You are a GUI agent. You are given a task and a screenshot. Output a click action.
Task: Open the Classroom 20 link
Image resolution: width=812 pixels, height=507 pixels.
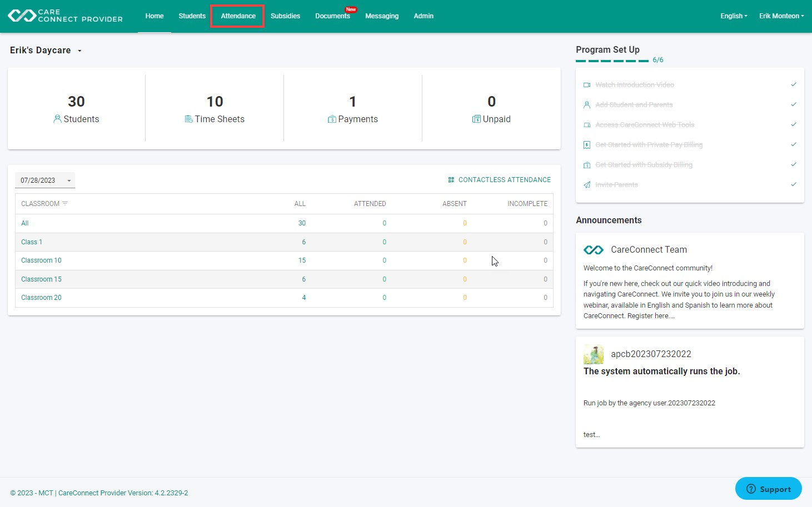point(41,298)
